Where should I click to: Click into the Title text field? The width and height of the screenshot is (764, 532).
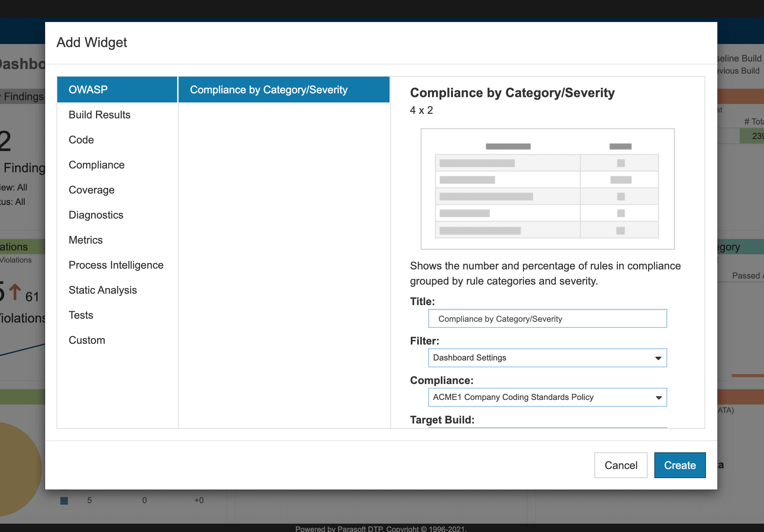547,319
